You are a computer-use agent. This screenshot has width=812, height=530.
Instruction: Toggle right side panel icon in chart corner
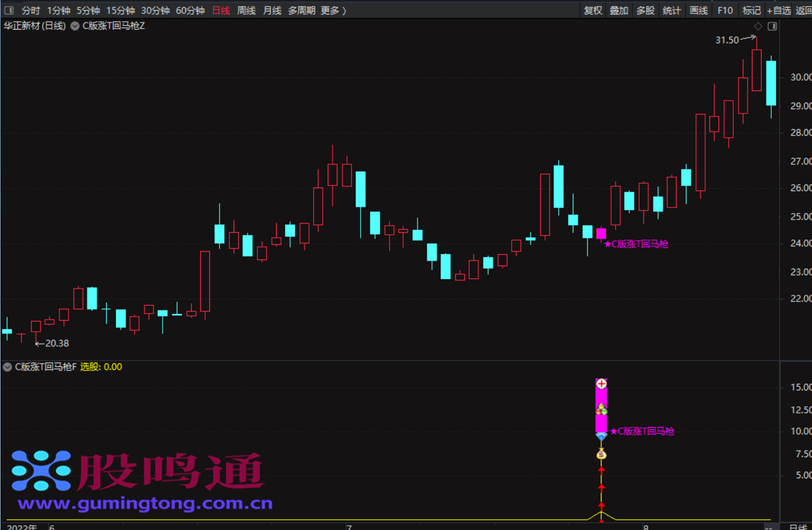tap(772, 27)
